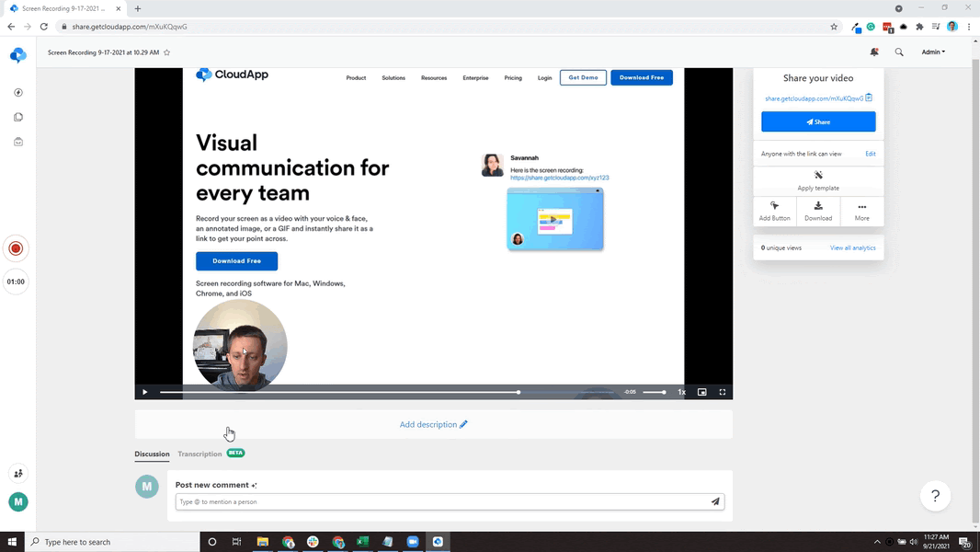
Task: Click the new comment input field
Action: (441, 501)
